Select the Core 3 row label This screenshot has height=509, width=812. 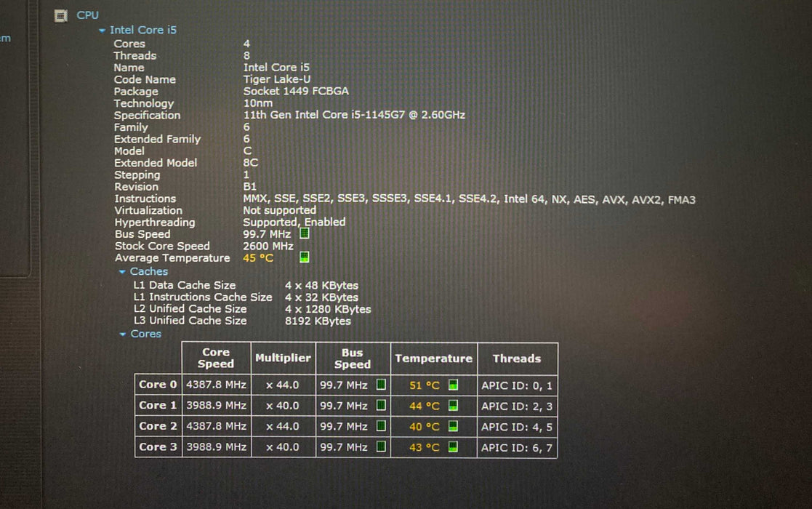158,447
